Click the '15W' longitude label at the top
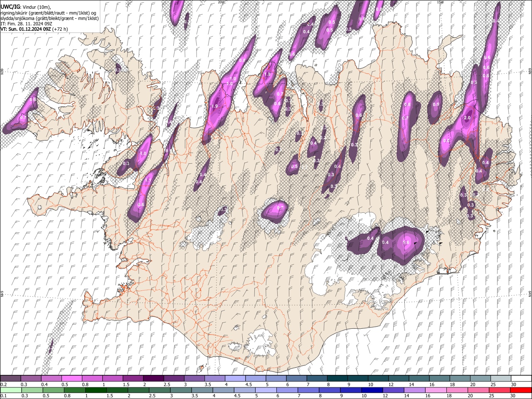The image size is (532, 399). pyautogui.click(x=440, y=2)
